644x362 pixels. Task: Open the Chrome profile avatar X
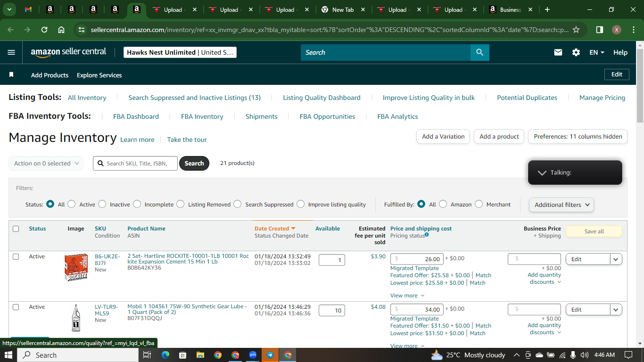point(617,30)
